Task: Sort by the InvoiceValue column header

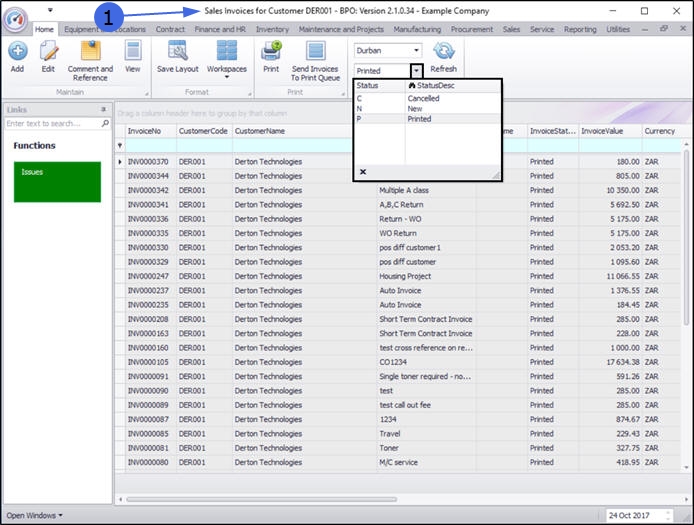Action: (x=610, y=131)
